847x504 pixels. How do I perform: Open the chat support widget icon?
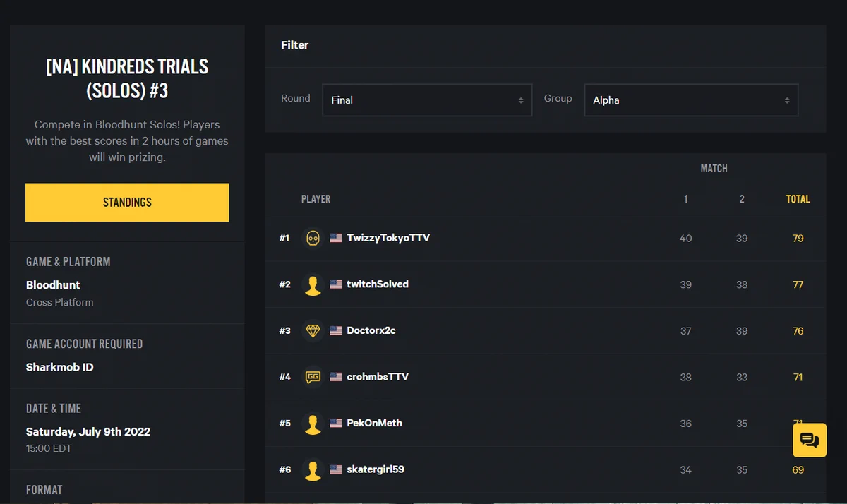[x=810, y=440]
